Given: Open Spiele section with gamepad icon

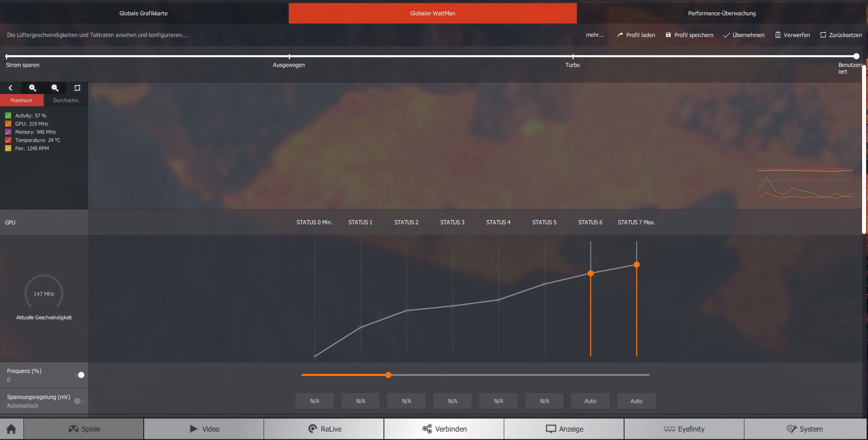Looking at the screenshot, I should point(84,429).
